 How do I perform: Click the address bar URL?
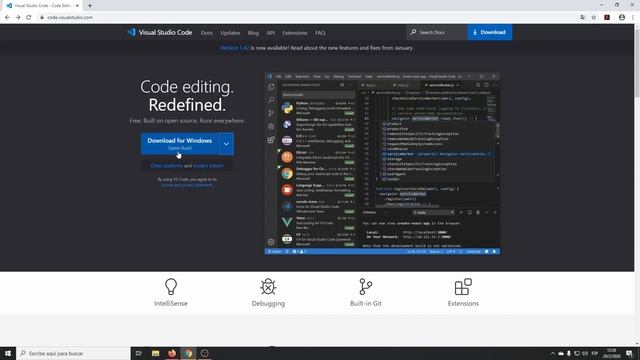coord(70,18)
